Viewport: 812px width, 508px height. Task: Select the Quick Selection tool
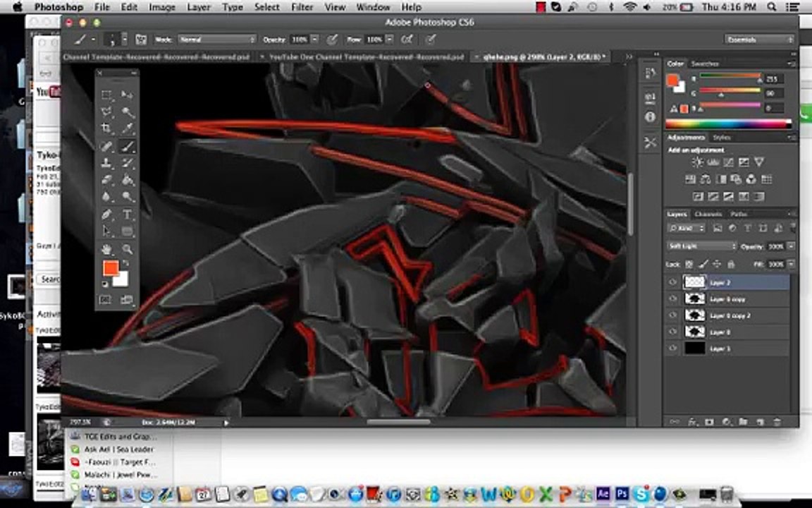click(127, 112)
